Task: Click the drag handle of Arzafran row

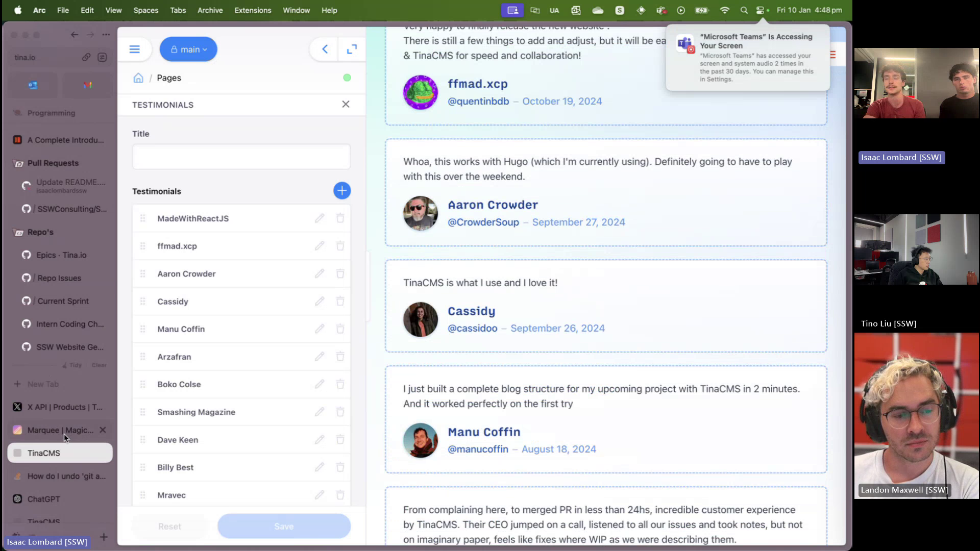Action: (143, 357)
